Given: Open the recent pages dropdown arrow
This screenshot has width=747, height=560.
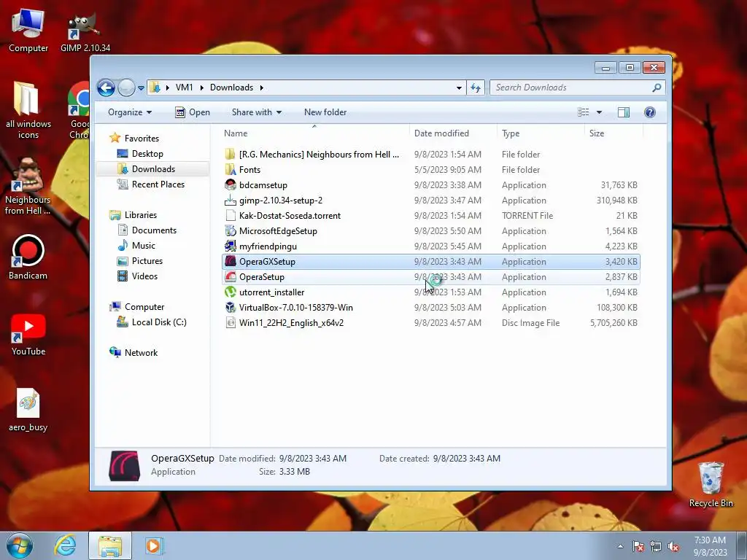Looking at the screenshot, I should point(141,88).
